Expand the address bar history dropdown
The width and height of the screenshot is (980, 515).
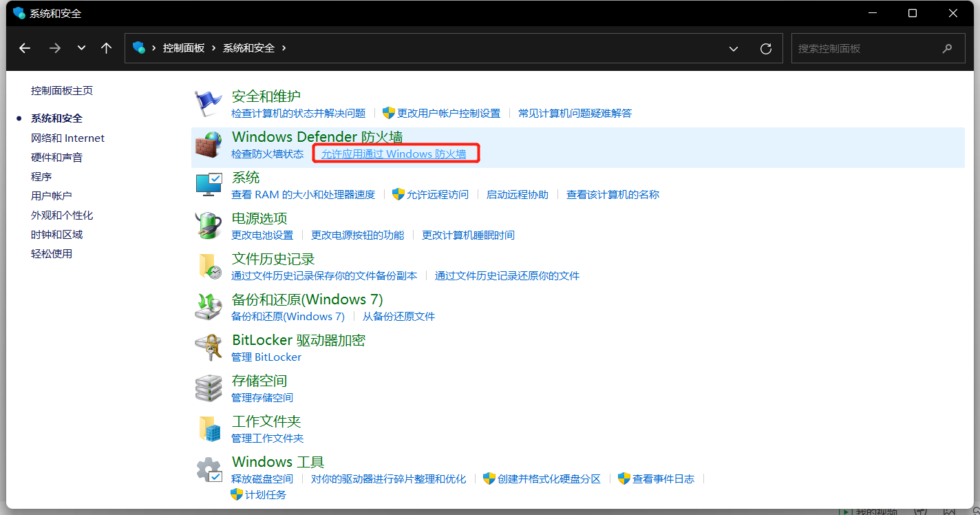coord(734,49)
